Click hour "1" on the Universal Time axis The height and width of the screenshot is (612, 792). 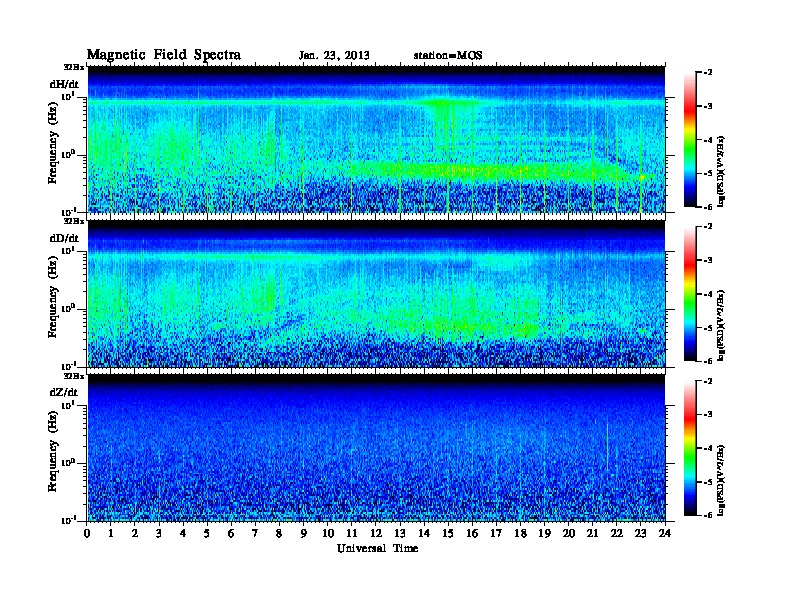[111, 533]
